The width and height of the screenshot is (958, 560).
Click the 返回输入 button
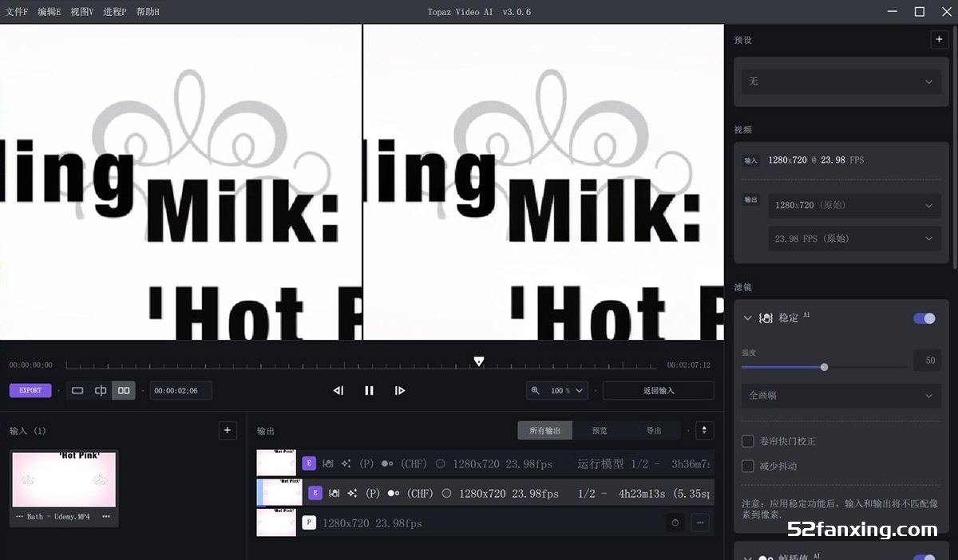click(659, 391)
